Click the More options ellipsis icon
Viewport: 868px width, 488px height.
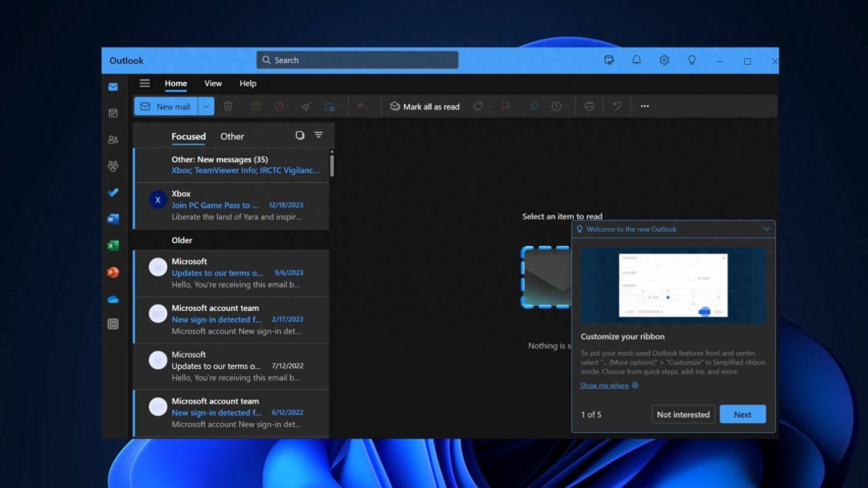pos(644,106)
